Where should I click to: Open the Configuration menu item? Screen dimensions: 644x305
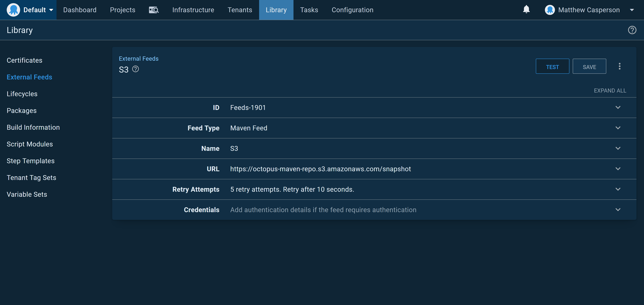(352, 10)
